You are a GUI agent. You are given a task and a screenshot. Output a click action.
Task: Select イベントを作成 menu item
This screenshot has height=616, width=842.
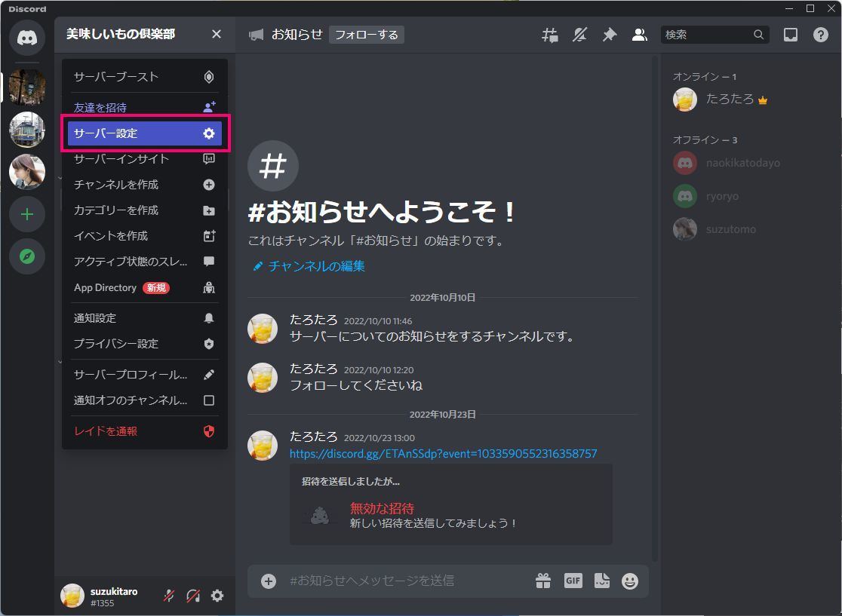coord(144,236)
